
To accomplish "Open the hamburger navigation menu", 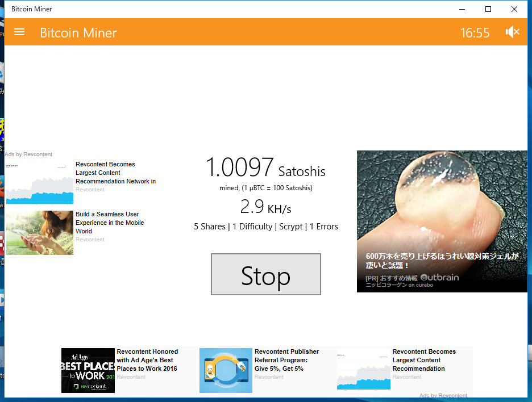I will pos(19,32).
